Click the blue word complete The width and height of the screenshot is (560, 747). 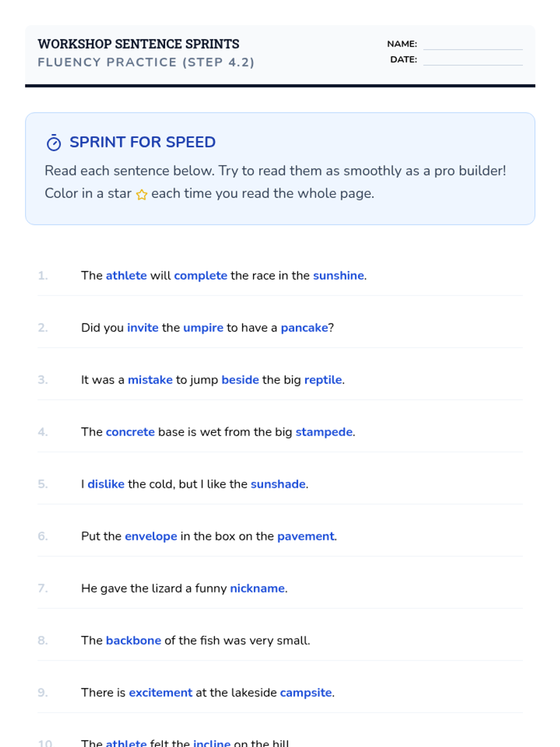pos(201,276)
